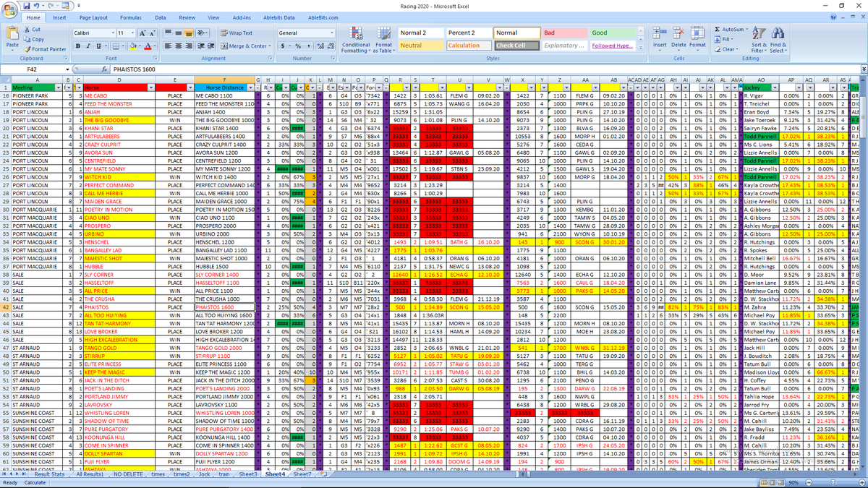
Task: Click AutoSum button
Action: click(x=731, y=30)
